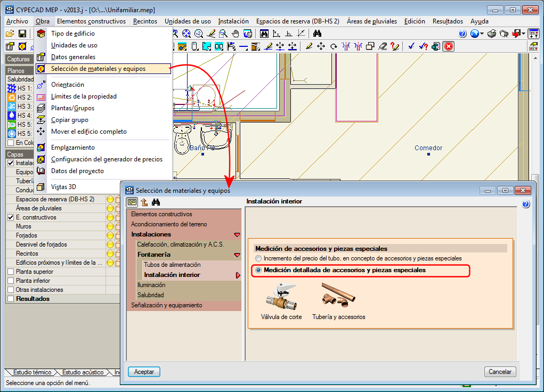Click the help icon in materials dialog

coord(525,204)
